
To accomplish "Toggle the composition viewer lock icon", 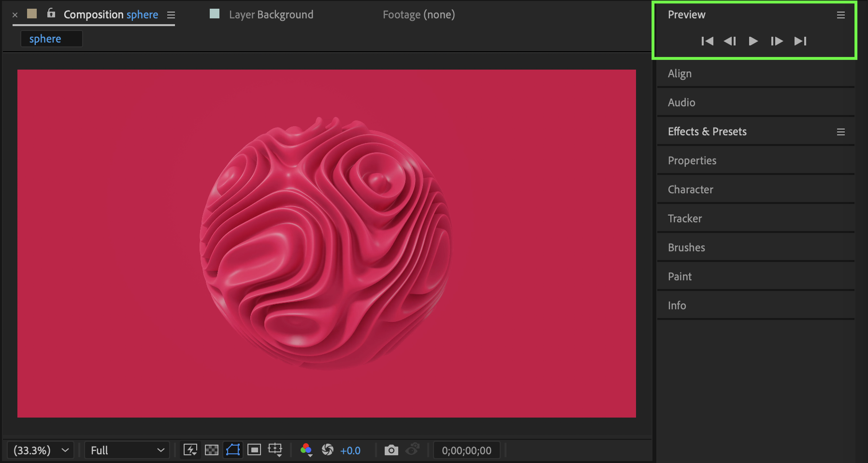I will [51, 14].
